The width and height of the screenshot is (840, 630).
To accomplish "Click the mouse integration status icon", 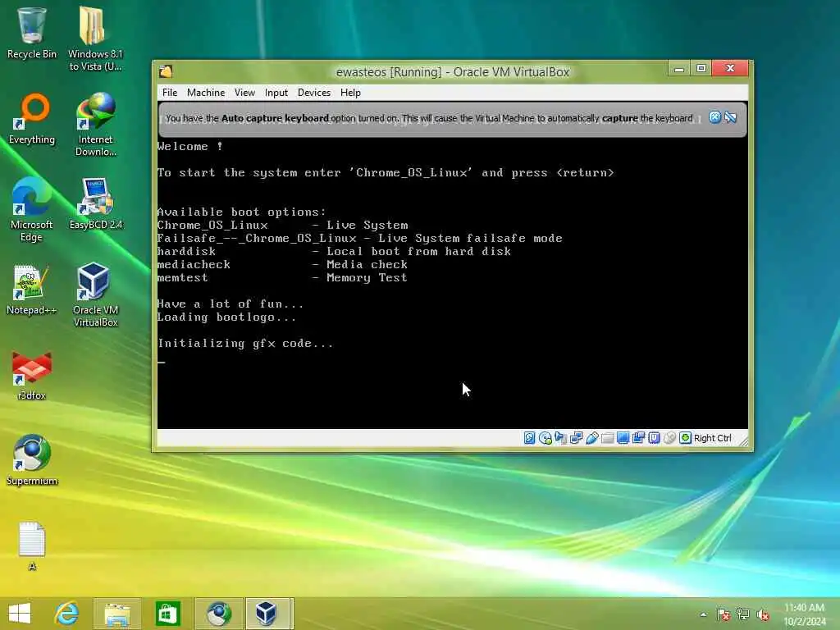I will pos(669,438).
